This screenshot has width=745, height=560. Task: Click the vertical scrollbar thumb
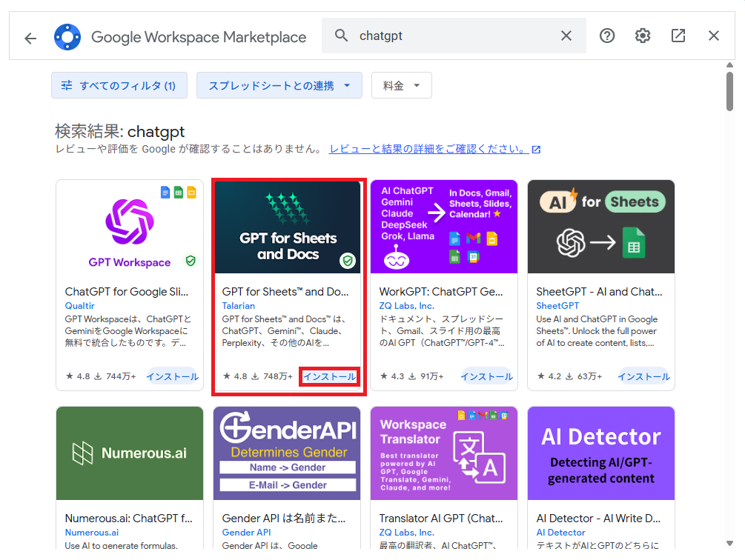[729, 91]
